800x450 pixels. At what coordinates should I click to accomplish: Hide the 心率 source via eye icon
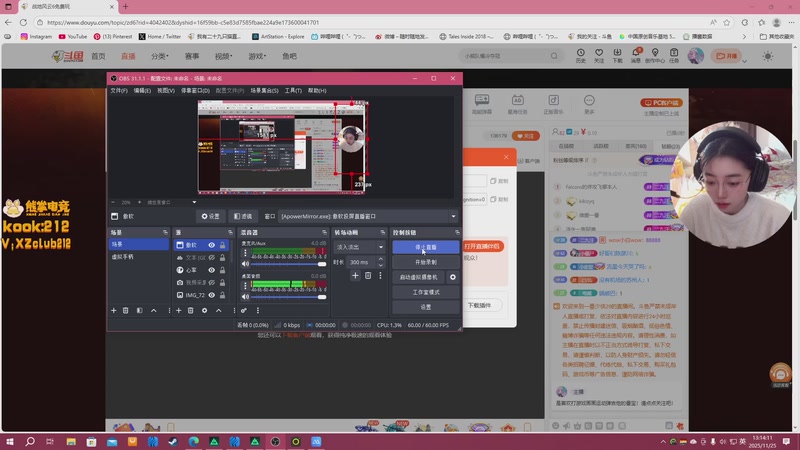[x=211, y=270]
